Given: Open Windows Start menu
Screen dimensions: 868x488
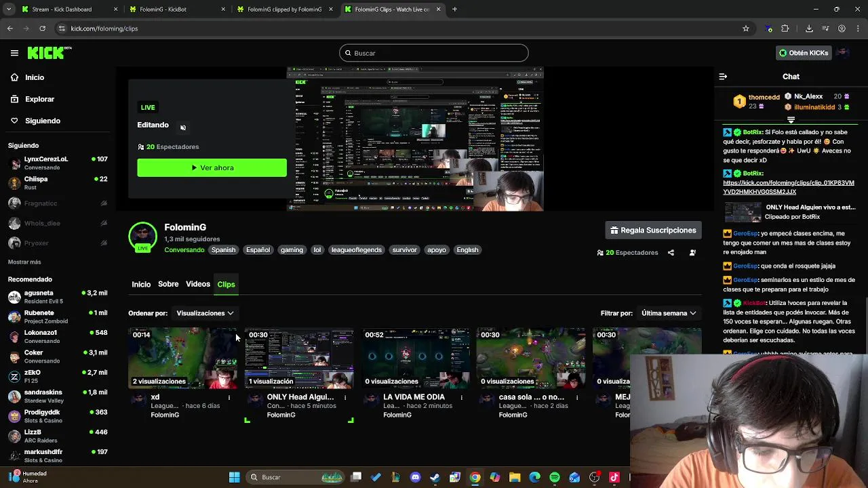Looking at the screenshot, I should (234, 477).
